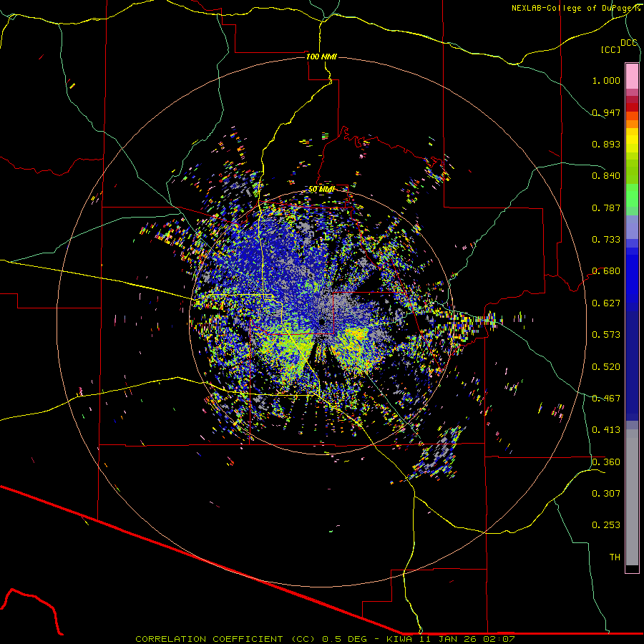Image resolution: width=644 pixels, height=644 pixels.
Task: Select the 0.627 scale value
Action: [x=606, y=303]
